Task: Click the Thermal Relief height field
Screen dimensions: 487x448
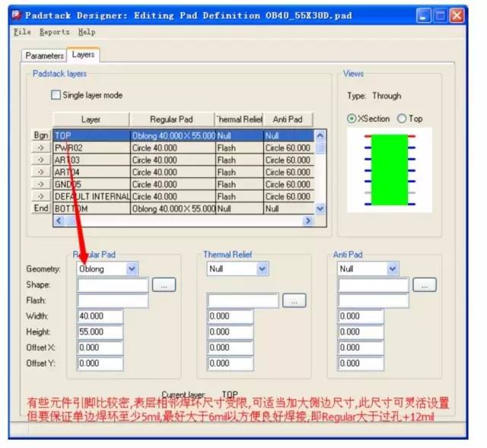Action: tap(230, 332)
